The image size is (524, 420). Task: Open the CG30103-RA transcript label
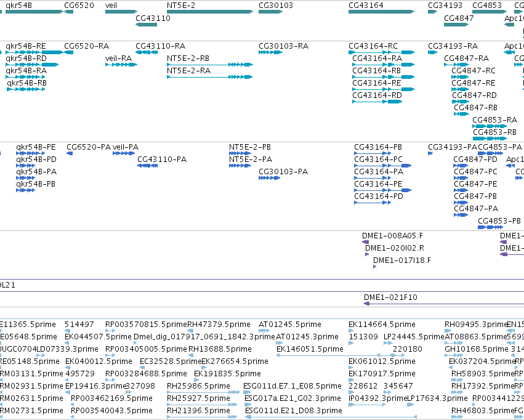[x=283, y=46]
